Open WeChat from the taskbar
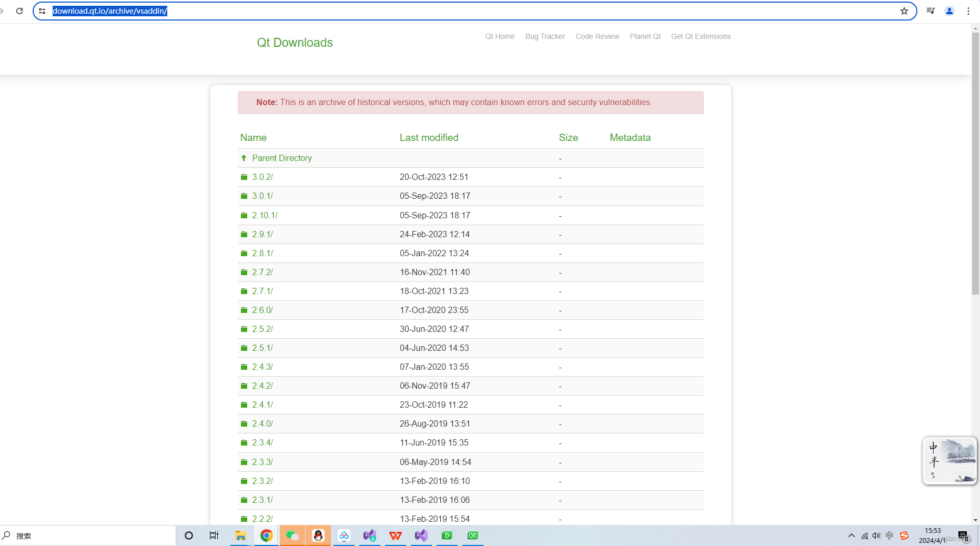Screen dimensions: 980x546 292,535
